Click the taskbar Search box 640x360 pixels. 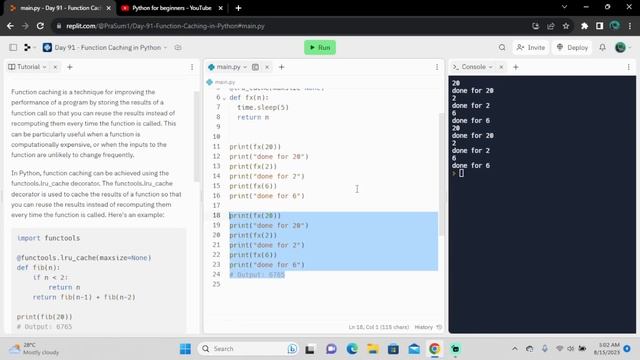click(x=248, y=349)
